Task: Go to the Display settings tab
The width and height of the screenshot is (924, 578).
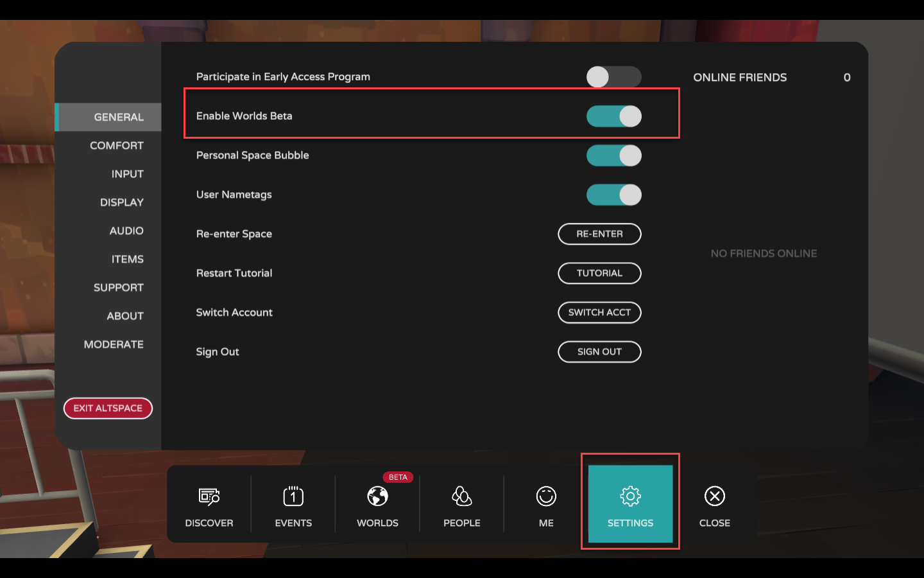Action: [122, 202]
